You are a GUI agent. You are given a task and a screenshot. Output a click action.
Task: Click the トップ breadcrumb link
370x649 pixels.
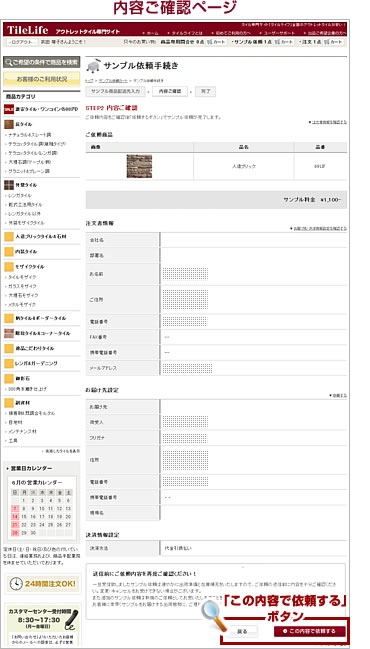[89, 80]
